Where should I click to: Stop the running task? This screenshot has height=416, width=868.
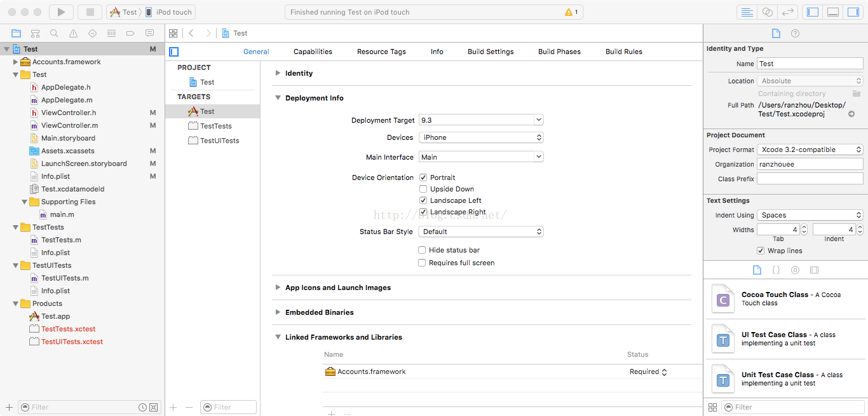[90, 12]
